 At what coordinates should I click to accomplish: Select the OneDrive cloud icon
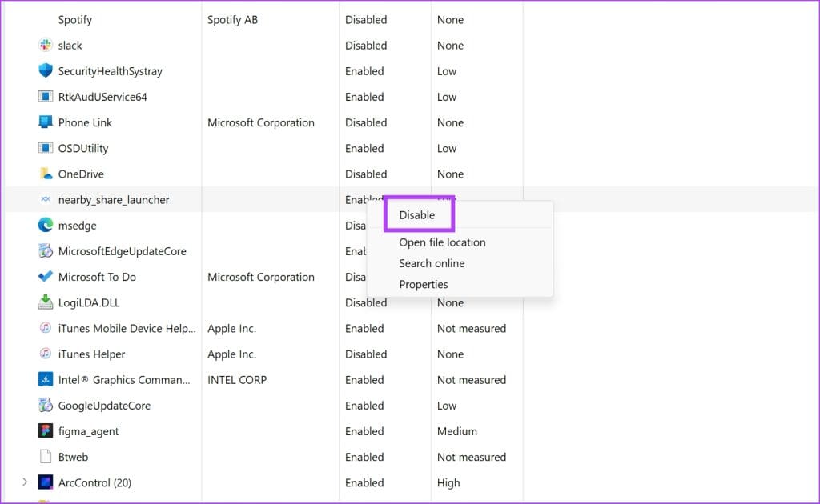coord(46,173)
